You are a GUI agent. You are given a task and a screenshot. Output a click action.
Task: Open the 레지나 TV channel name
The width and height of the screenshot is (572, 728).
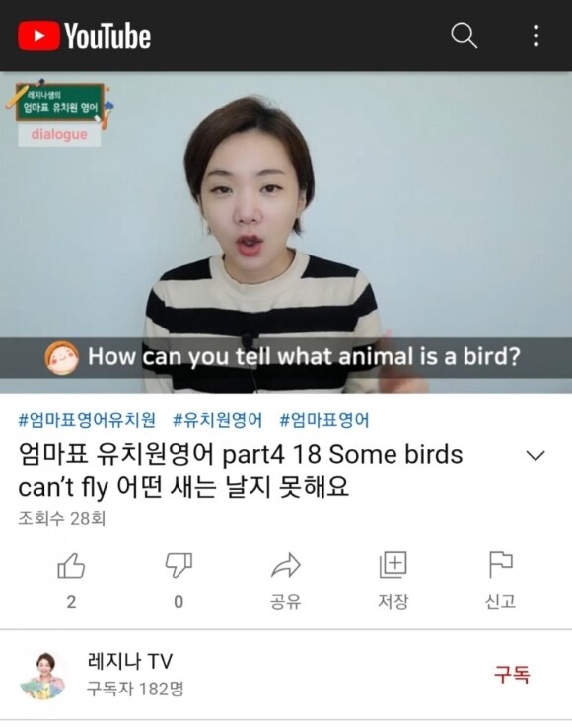click(129, 661)
